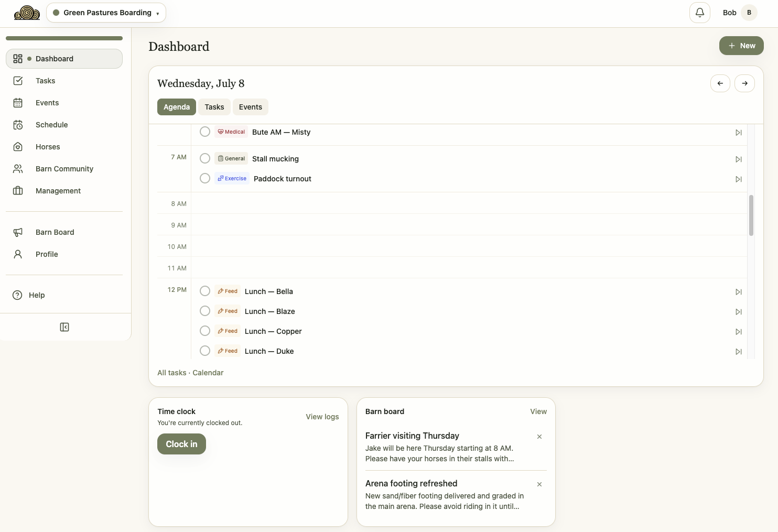Screen dimensions: 778x532
Task: Collapse the sidebar panel
Action: [x=64, y=327]
